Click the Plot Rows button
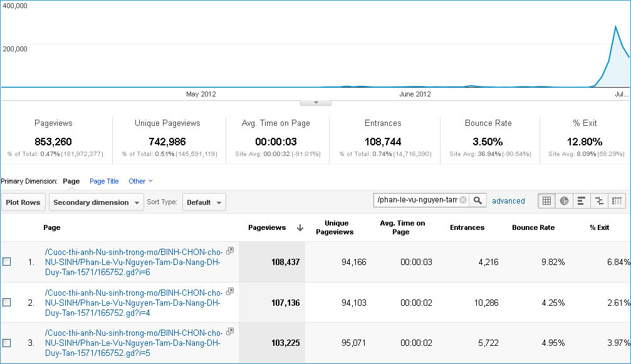This screenshot has width=631, height=364. pyautogui.click(x=23, y=202)
